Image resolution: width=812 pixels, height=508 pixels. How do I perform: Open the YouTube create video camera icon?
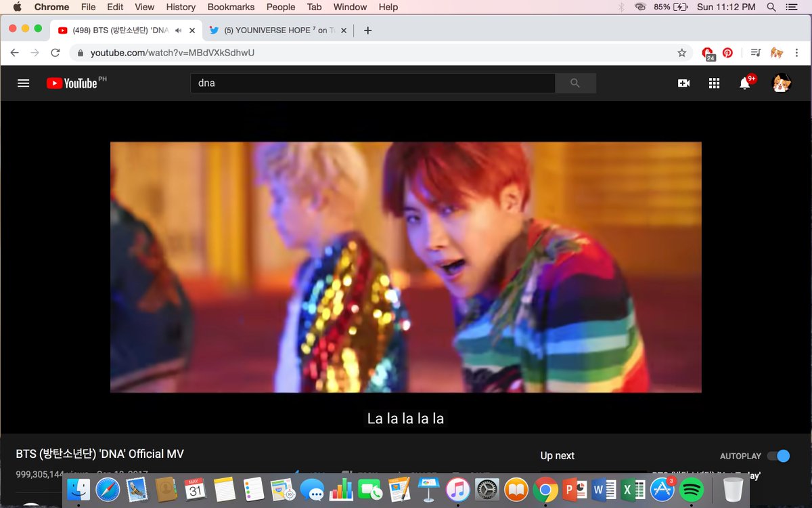pyautogui.click(x=683, y=83)
